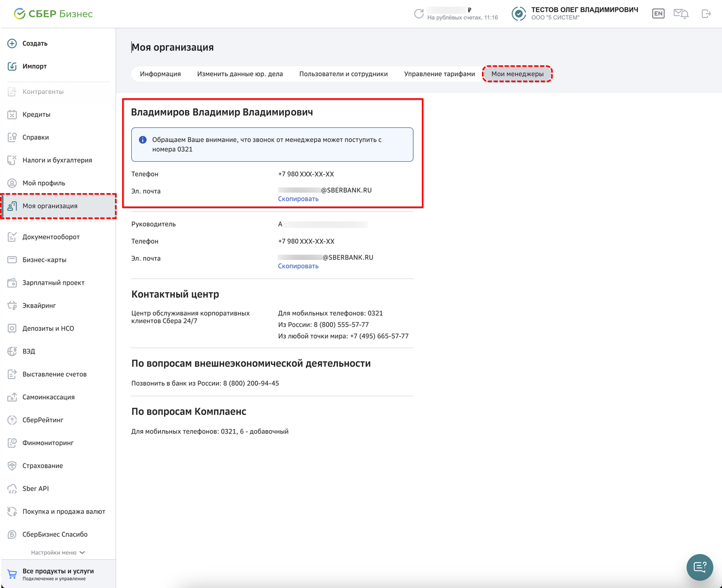The image size is (722, 588).
Task: Click the Моя организация page heading
Action: [173, 47]
